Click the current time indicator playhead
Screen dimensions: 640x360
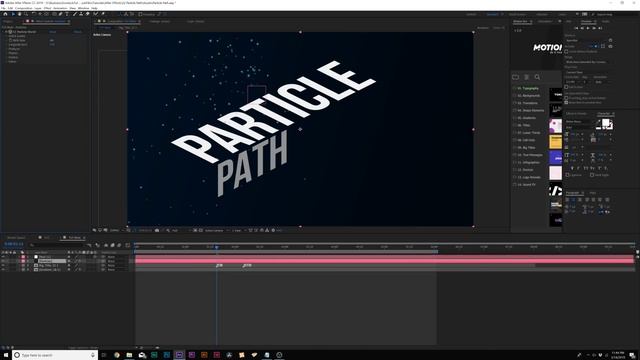[217, 247]
